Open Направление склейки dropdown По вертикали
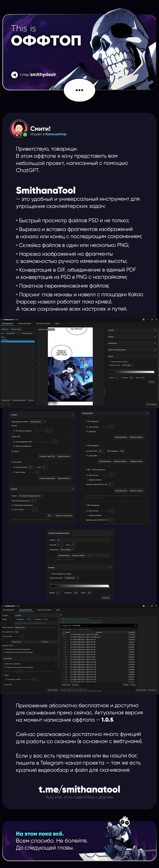Image resolution: width=159 pixels, height=868 pixels. [38, 421]
